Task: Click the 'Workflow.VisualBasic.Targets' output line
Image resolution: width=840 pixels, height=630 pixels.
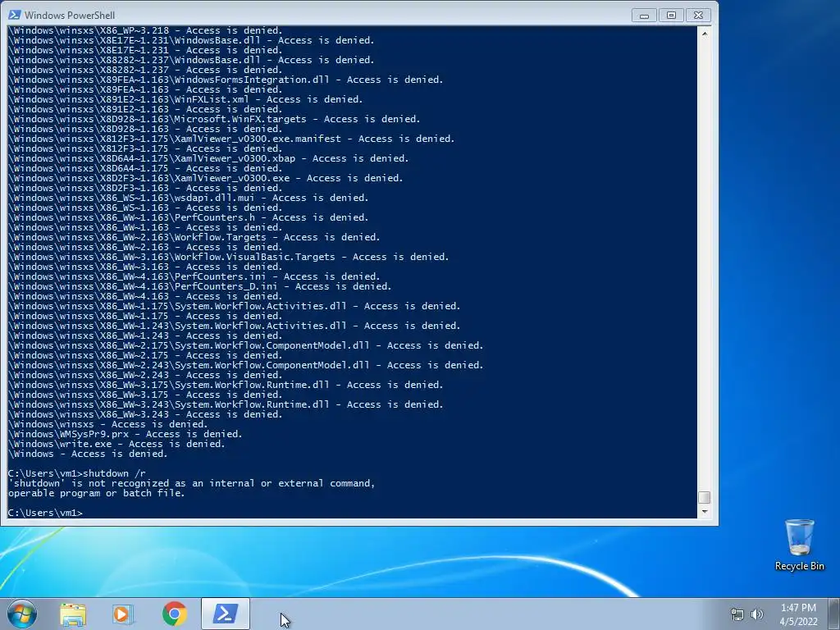Action: 229,257
